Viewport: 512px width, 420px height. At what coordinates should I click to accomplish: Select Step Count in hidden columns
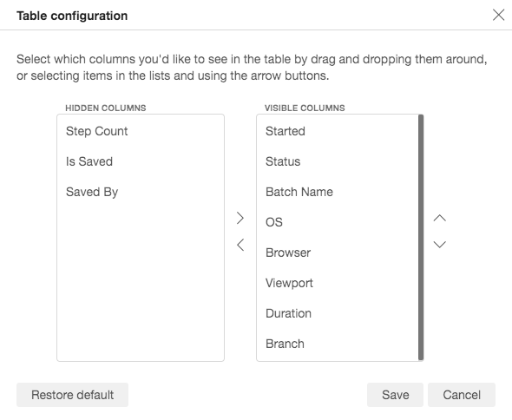coord(141,131)
